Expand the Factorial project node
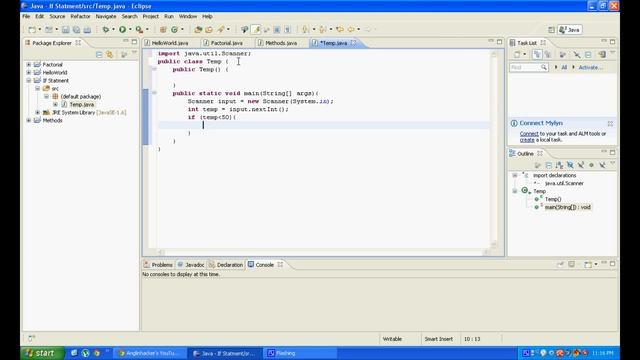Image resolution: width=640 pixels, height=360 pixels. coord(29,64)
